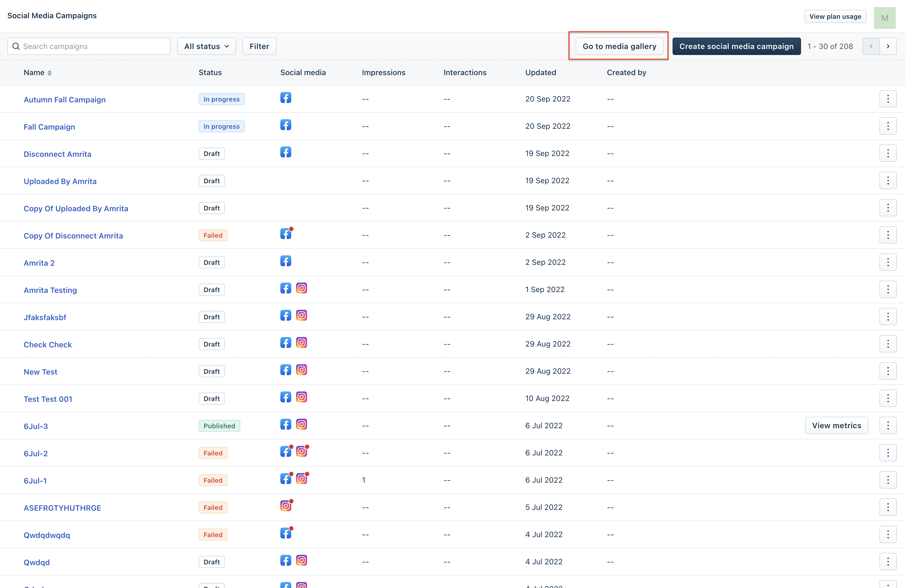Click Facebook icon in Autumn Fall Campaign row

tap(286, 98)
